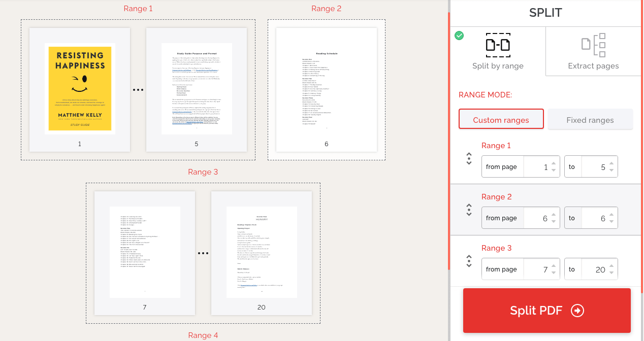Select the Split by range mode icon
The width and height of the screenshot is (644, 341).
point(498,45)
